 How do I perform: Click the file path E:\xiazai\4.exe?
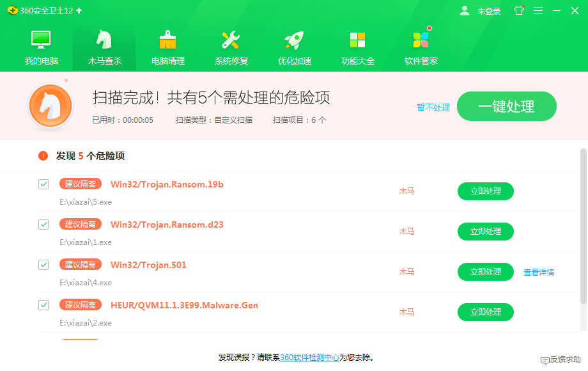(x=86, y=283)
